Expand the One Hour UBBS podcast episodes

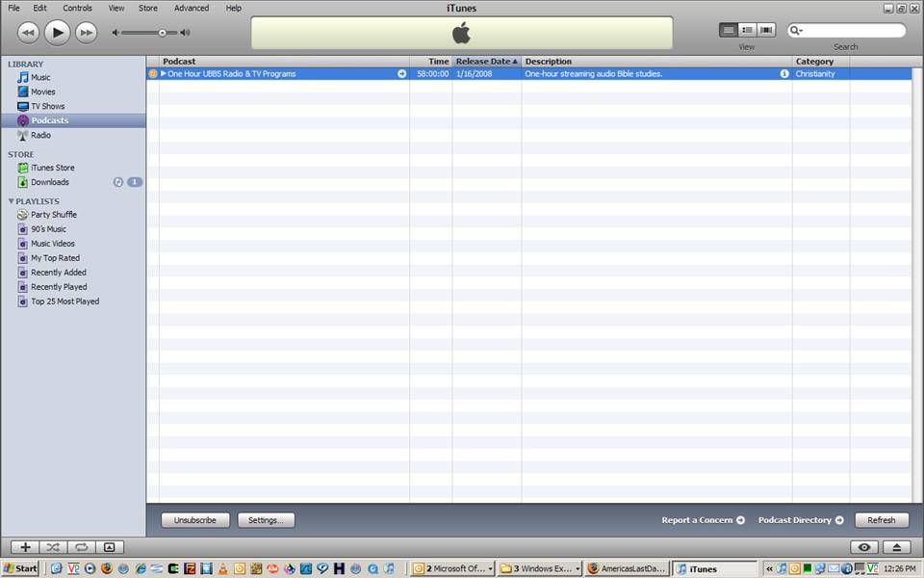[x=164, y=74]
